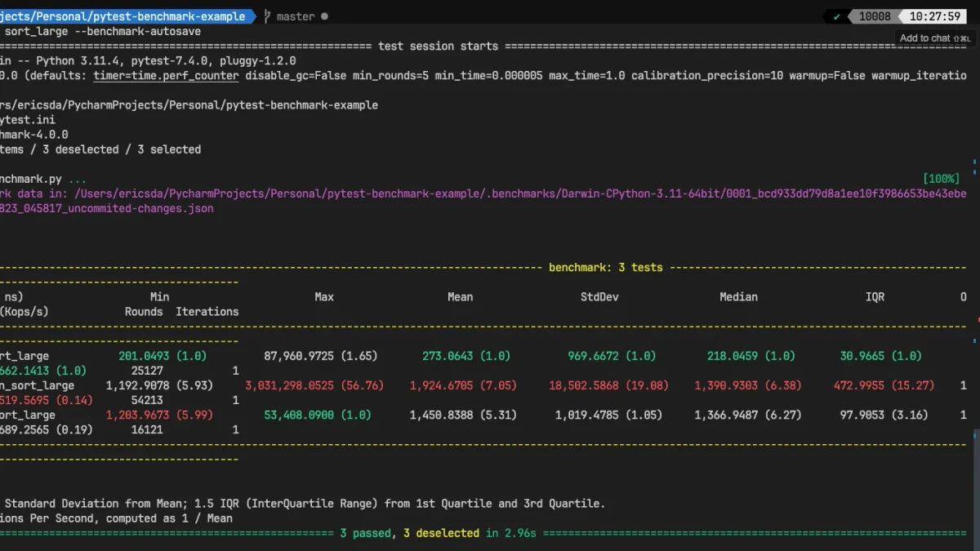
Task: Click the calibration_precision=10 default setting
Action: click(707, 75)
